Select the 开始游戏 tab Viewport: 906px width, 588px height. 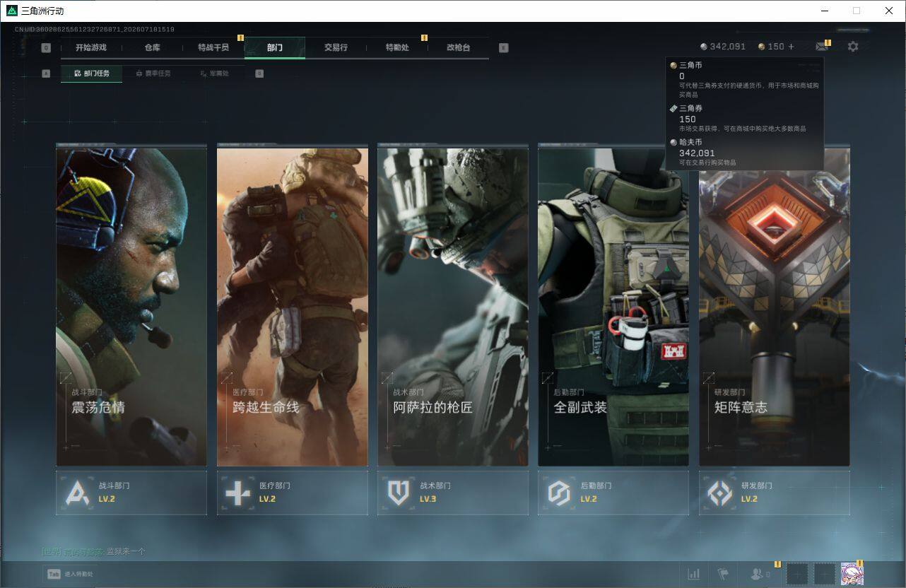point(91,47)
